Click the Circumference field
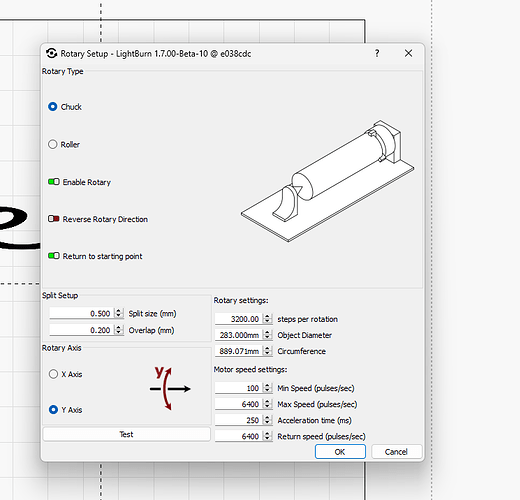Image resolution: width=520 pixels, height=500 pixels. (239, 351)
